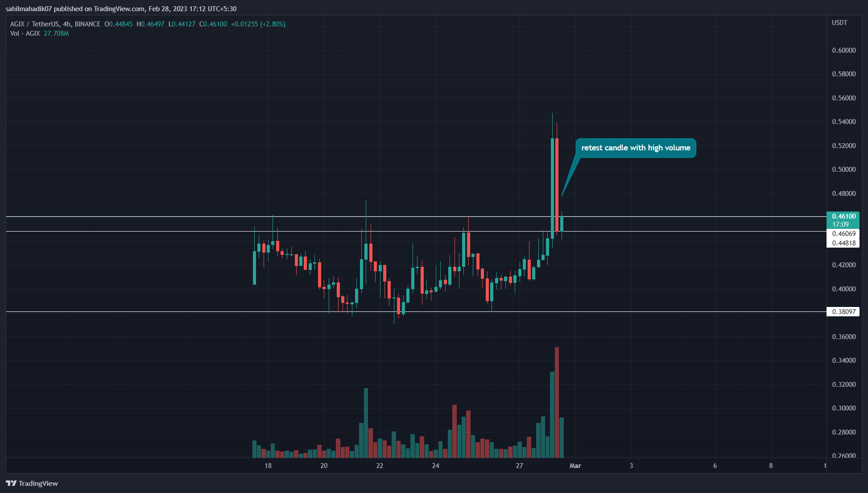
Task: Click the 0.48000 price axis tick
Action: pyautogui.click(x=844, y=193)
